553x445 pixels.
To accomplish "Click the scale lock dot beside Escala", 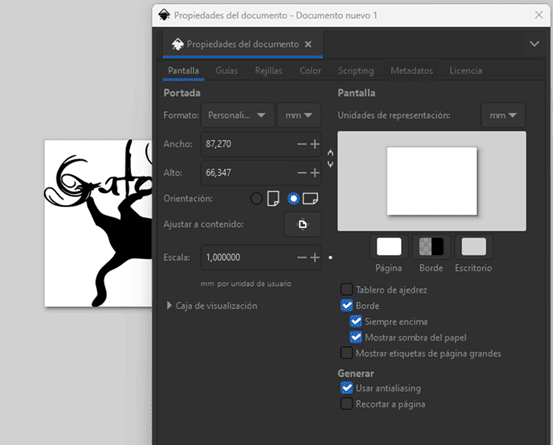I will pyautogui.click(x=330, y=257).
